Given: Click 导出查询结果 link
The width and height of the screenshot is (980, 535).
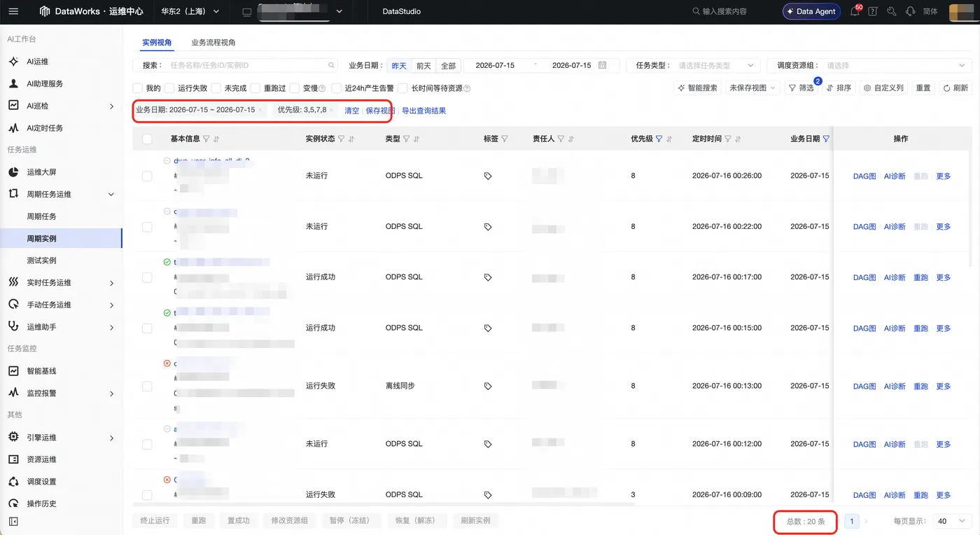Looking at the screenshot, I should click(423, 111).
